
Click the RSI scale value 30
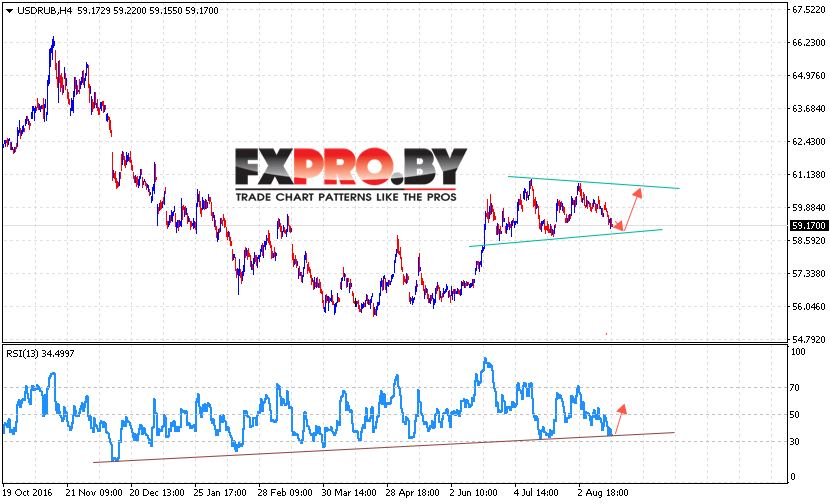click(x=795, y=442)
